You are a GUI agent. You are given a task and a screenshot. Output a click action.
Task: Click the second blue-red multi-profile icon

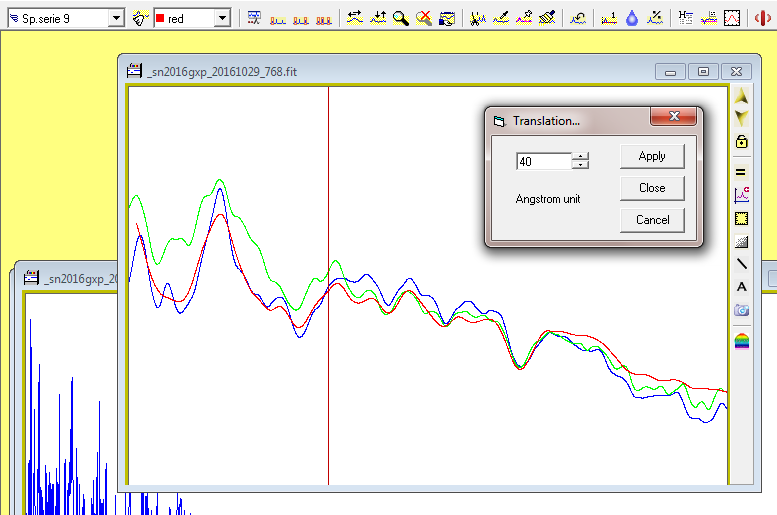[301, 19]
